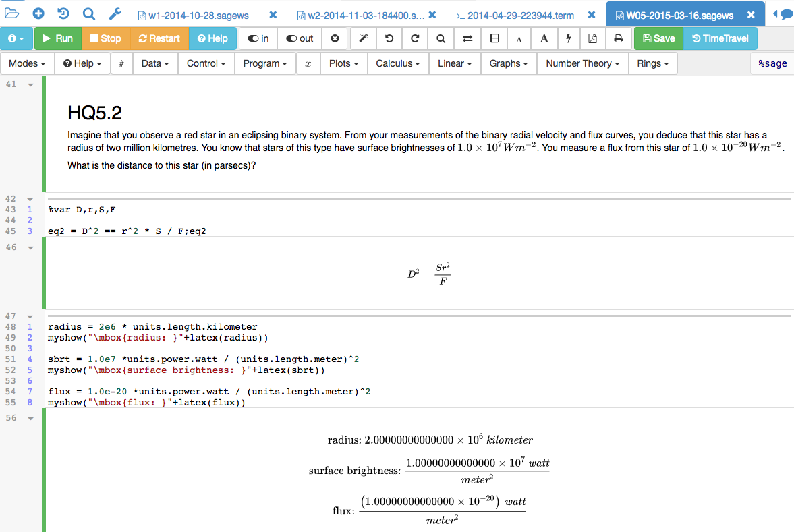Click the redo icon in toolbar

pos(415,38)
